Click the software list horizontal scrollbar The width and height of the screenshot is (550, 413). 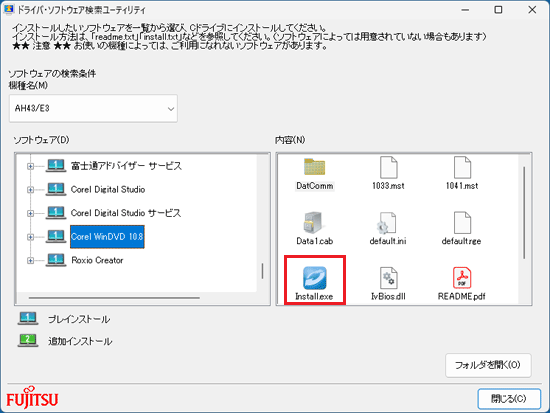click(114, 298)
